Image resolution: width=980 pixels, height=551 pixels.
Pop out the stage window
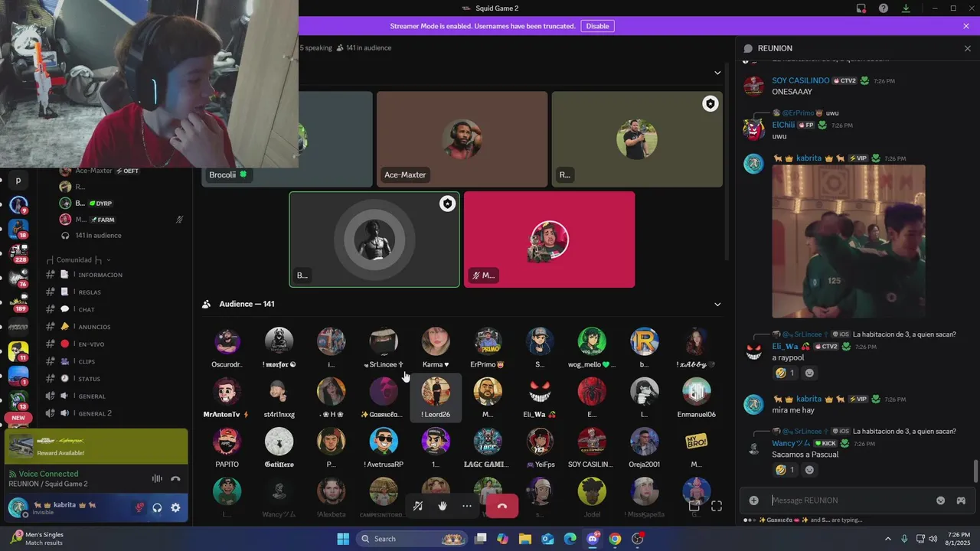tap(694, 506)
